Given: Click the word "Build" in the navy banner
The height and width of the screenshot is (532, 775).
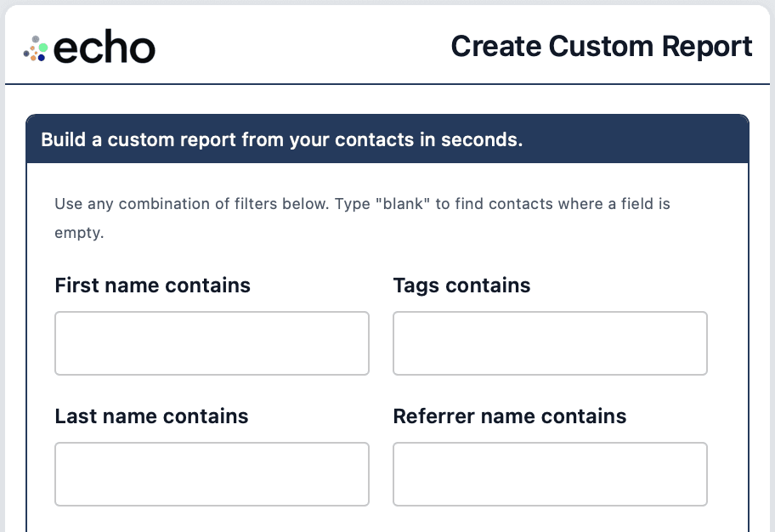Looking at the screenshot, I should [62, 139].
